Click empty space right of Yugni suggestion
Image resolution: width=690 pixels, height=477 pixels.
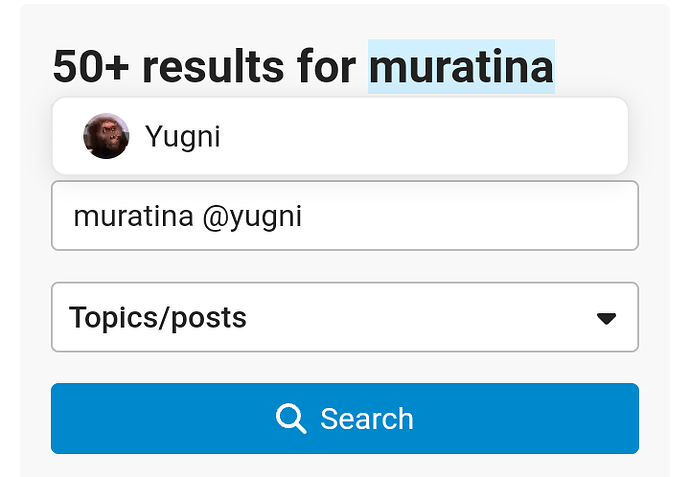pos(450,136)
